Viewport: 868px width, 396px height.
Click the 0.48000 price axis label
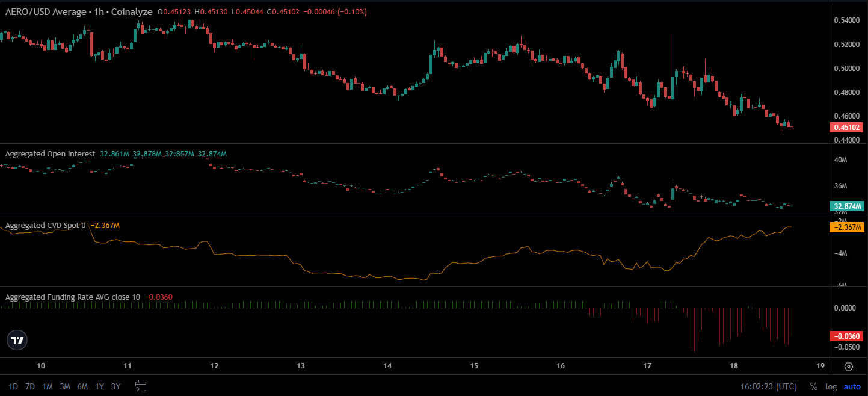tap(848, 92)
